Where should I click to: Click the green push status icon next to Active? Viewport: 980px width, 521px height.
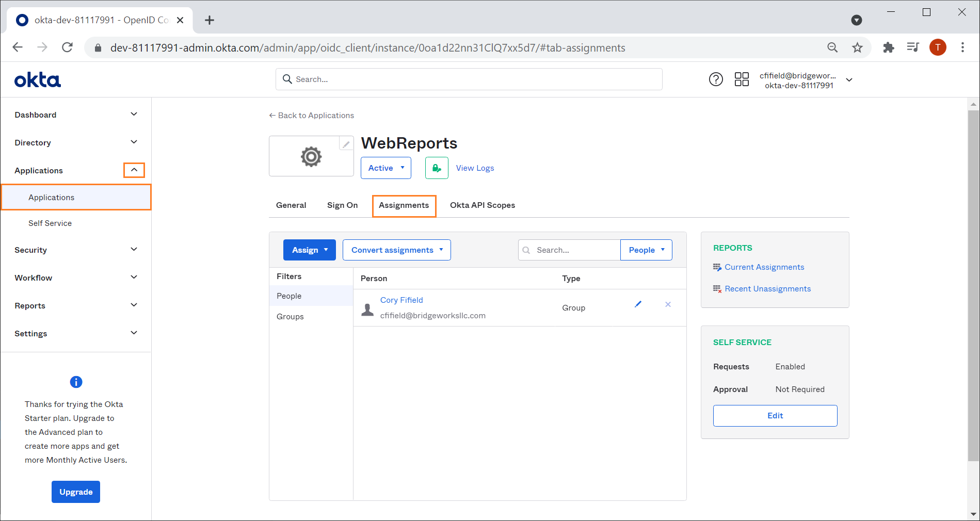click(437, 168)
